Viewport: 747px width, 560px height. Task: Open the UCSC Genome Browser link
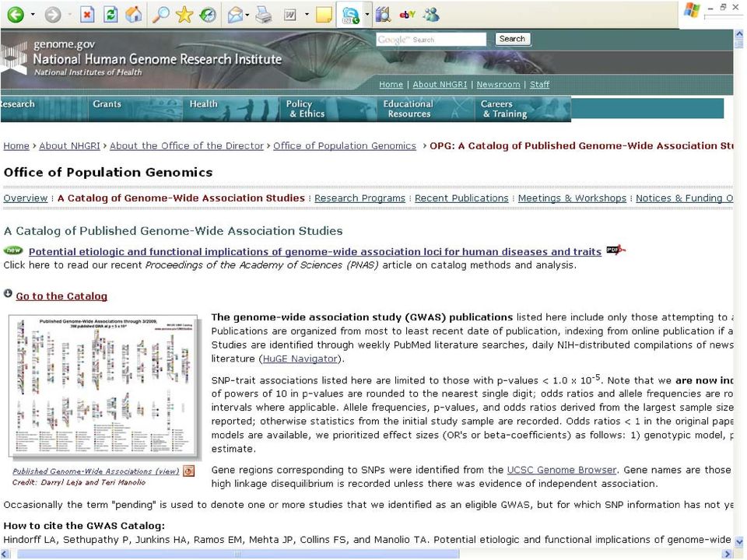coord(562,470)
